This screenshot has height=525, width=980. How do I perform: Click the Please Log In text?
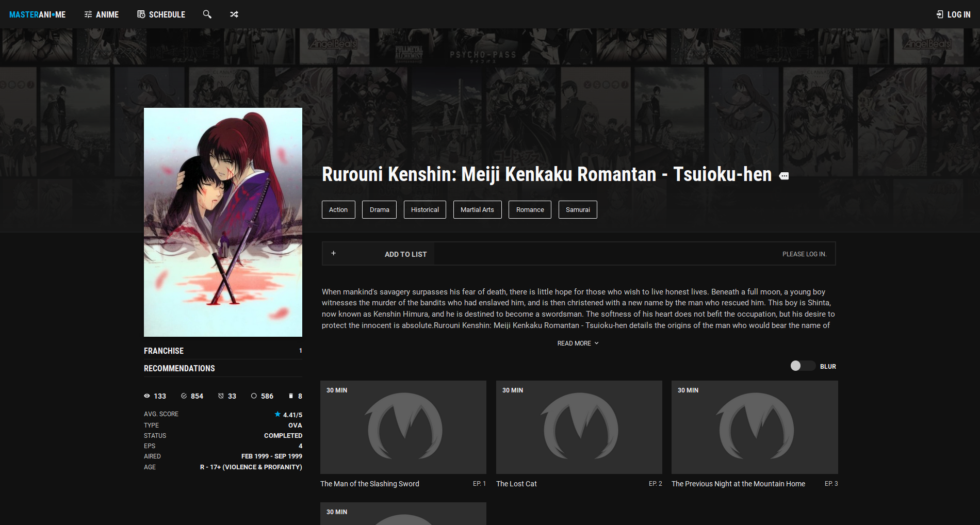tap(804, 254)
